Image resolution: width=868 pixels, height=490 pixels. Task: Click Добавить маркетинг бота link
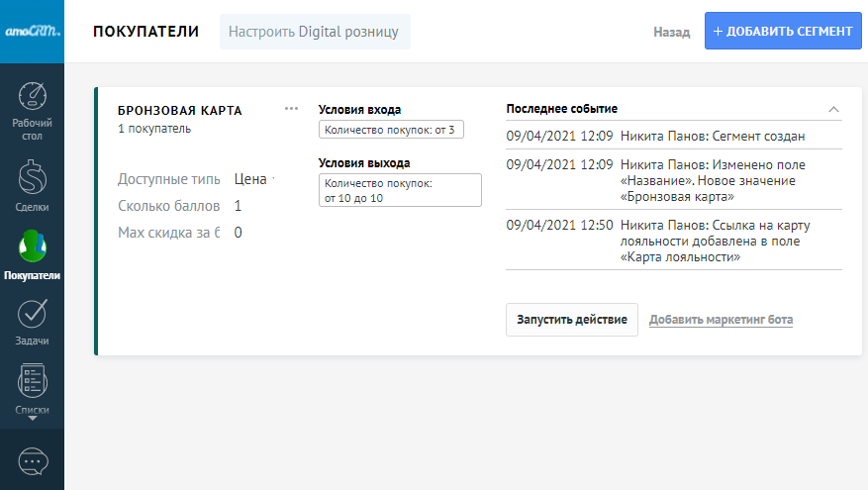click(721, 320)
